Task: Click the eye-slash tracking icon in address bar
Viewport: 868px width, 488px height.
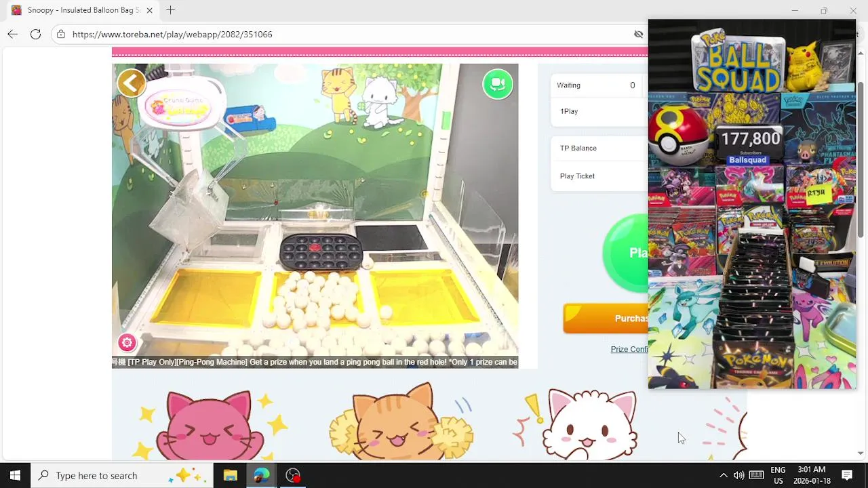Action: [638, 34]
